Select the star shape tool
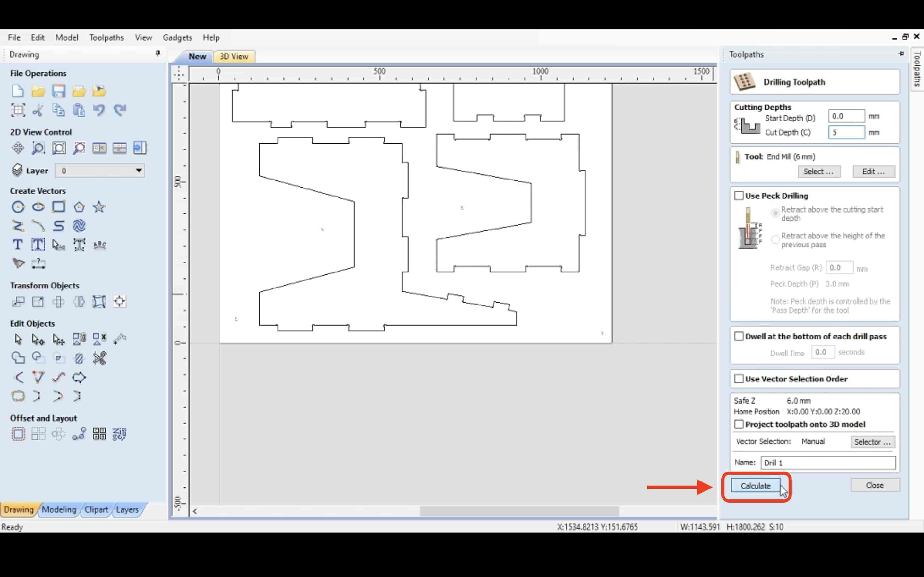 point(99,207)
